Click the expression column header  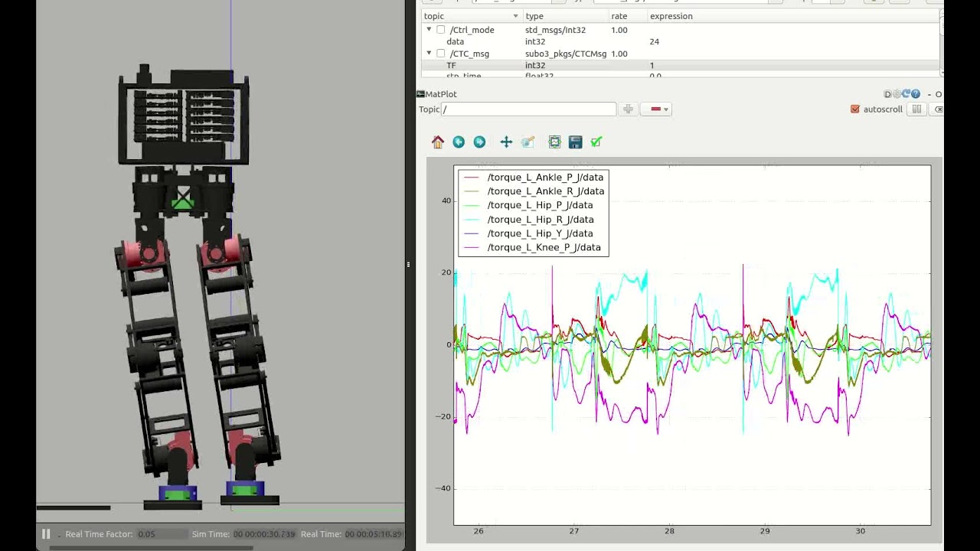792,16
